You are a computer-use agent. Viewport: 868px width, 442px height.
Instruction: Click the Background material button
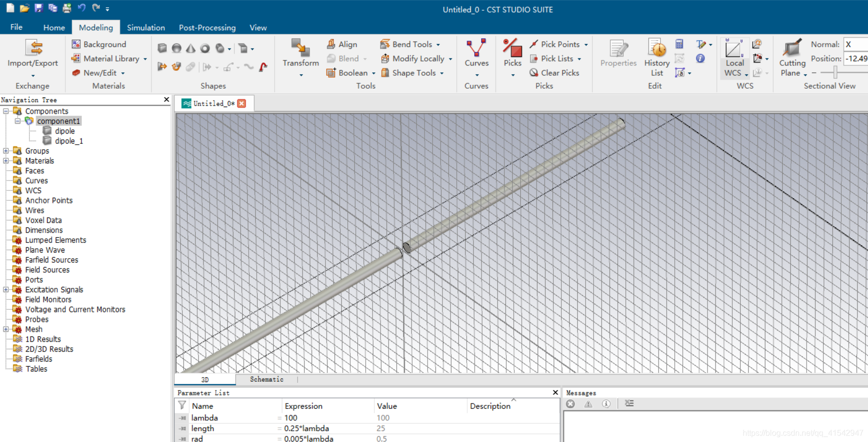[99, 44]
